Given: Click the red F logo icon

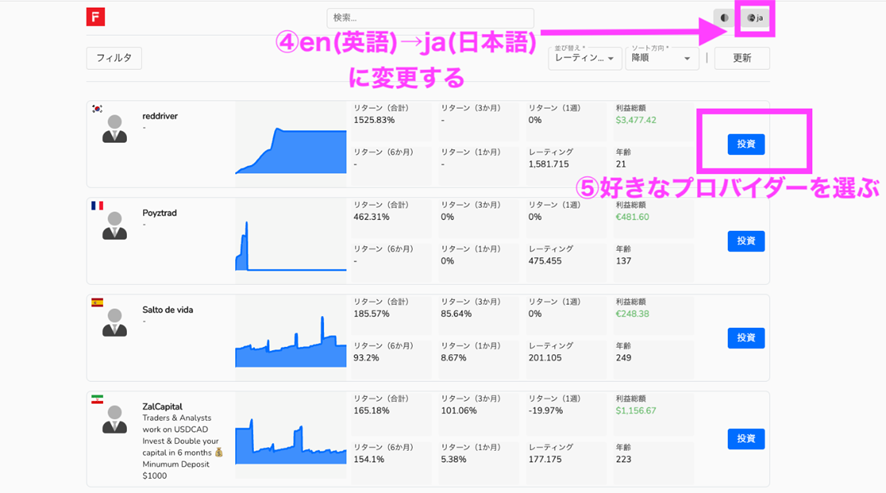Looking at the screenshot, I should 96,17.
